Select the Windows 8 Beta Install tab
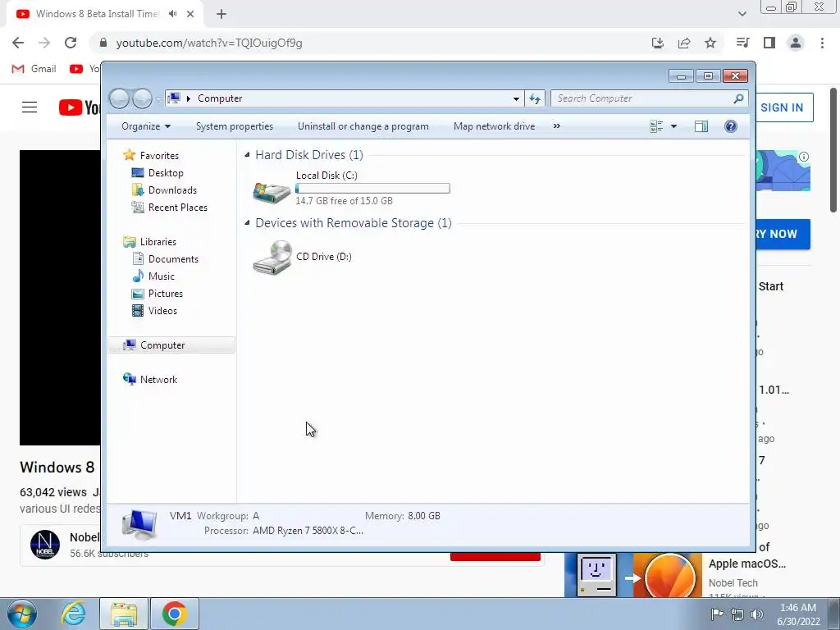 click(x=105, y=14)
